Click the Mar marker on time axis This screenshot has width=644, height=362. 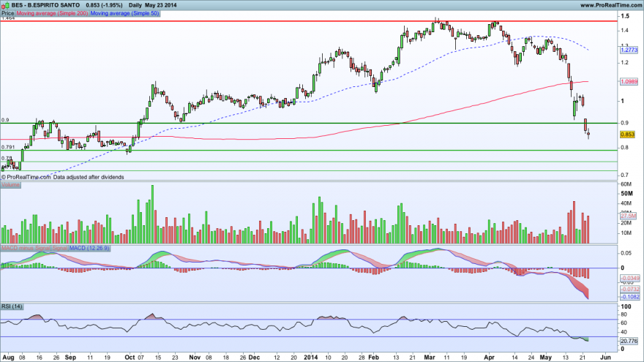429,357
